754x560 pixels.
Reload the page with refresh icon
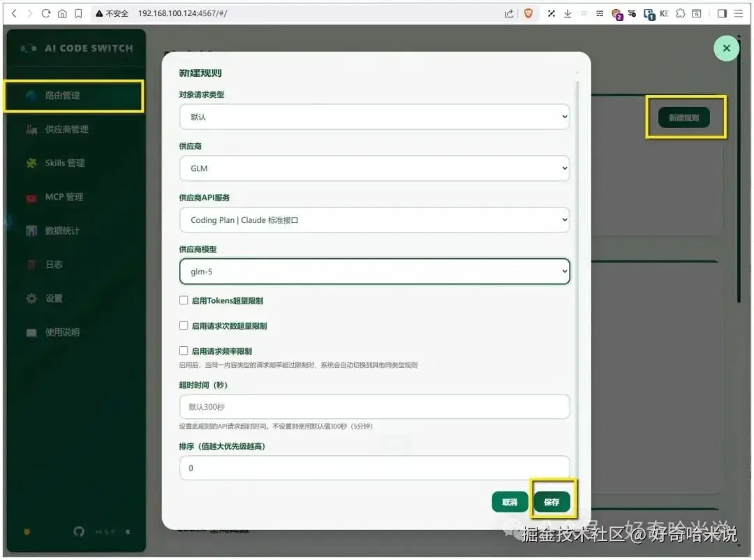[46, 13]
